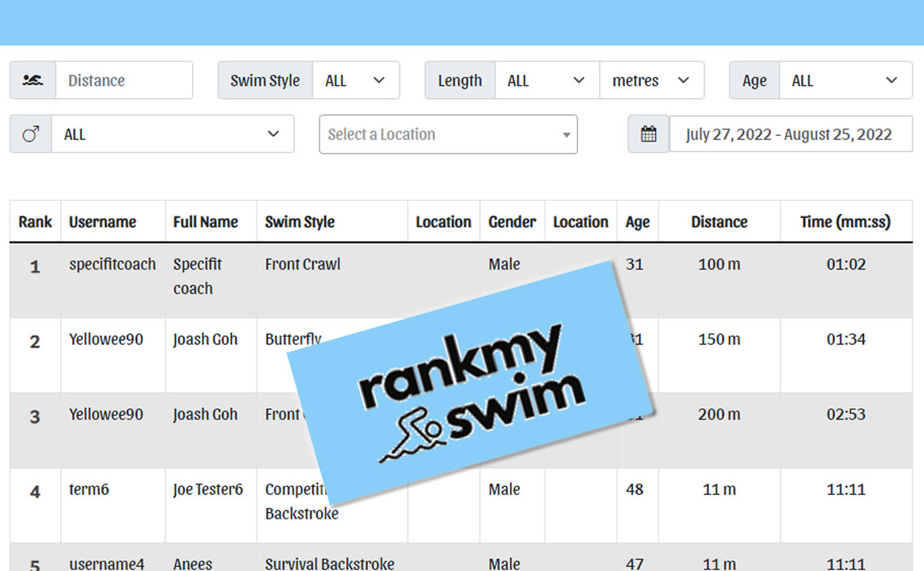Open the Age filter ALL dropdown
Viewport: 924px width, 571px height.
tap(845, 80)
